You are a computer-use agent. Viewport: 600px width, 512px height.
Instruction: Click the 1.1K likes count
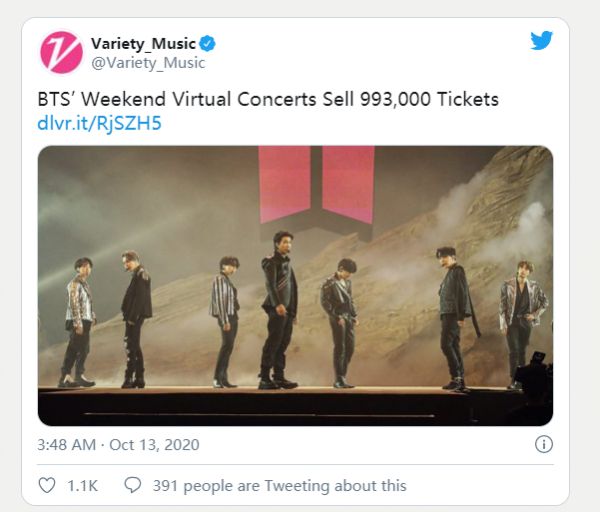[x=82, y=485]
